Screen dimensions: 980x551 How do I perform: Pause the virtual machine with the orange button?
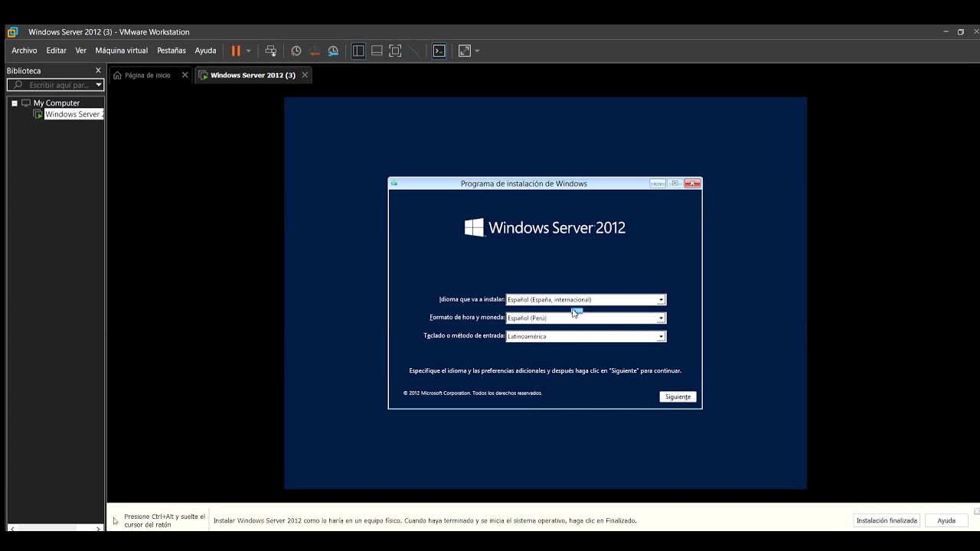point(236,51)
